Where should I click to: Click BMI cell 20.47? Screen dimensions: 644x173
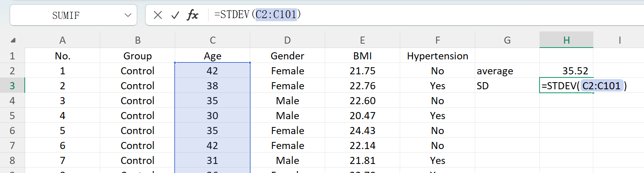pos(362,116)
